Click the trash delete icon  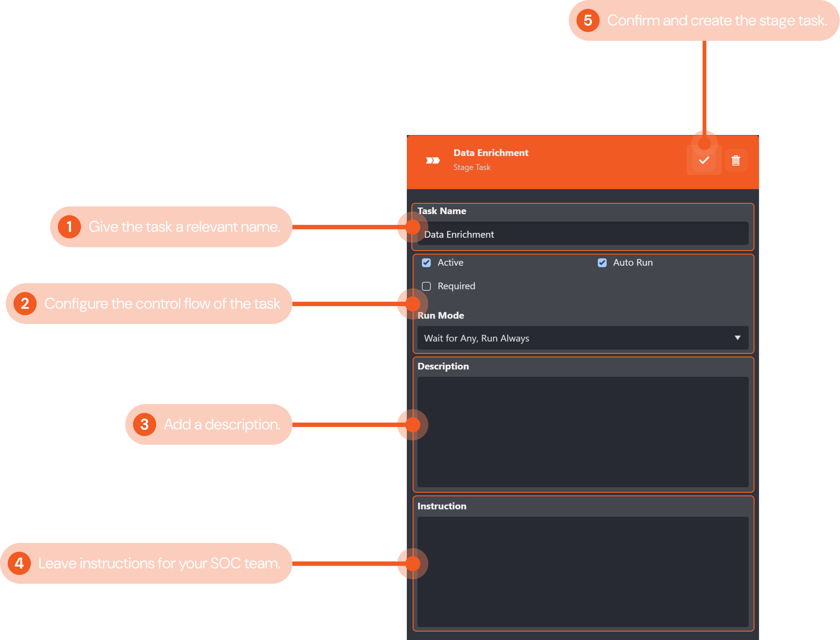pyautogui.click(x=736, y=160)
